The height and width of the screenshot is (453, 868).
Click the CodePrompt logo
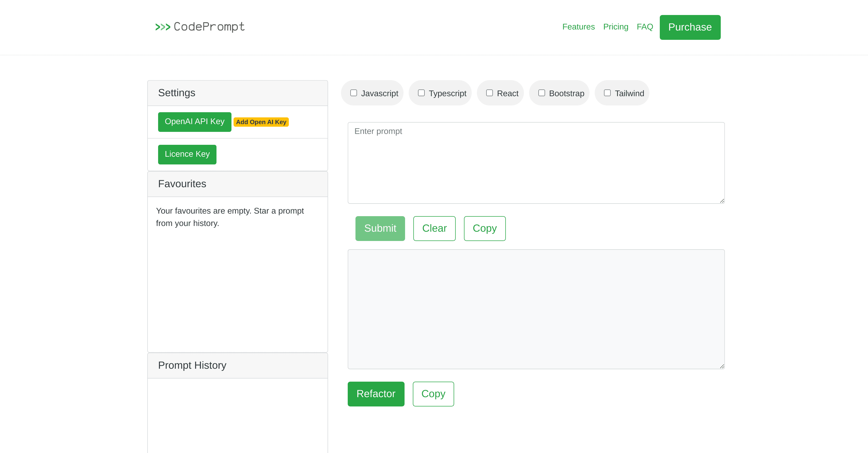(x=200, y=27)
